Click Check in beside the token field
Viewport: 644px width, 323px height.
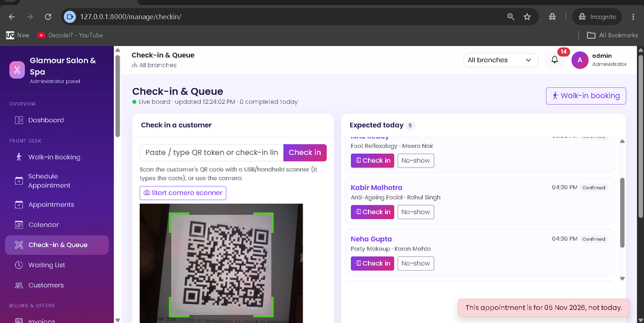tap(305, 152)
